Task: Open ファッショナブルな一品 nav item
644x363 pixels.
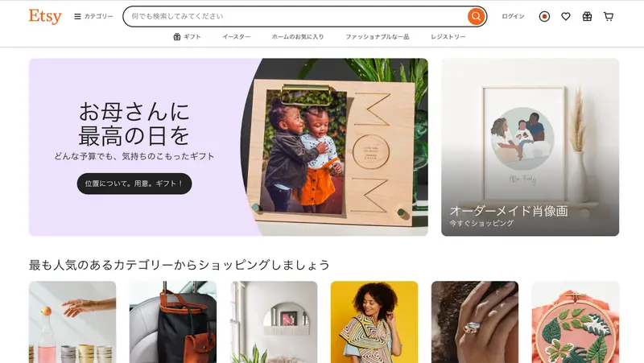Action: point(377,36)
